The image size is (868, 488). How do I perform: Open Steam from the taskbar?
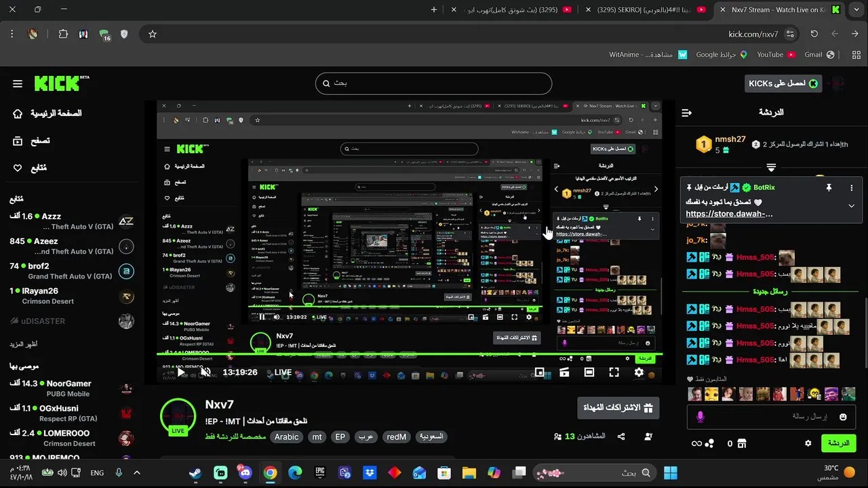click(195, 473)
